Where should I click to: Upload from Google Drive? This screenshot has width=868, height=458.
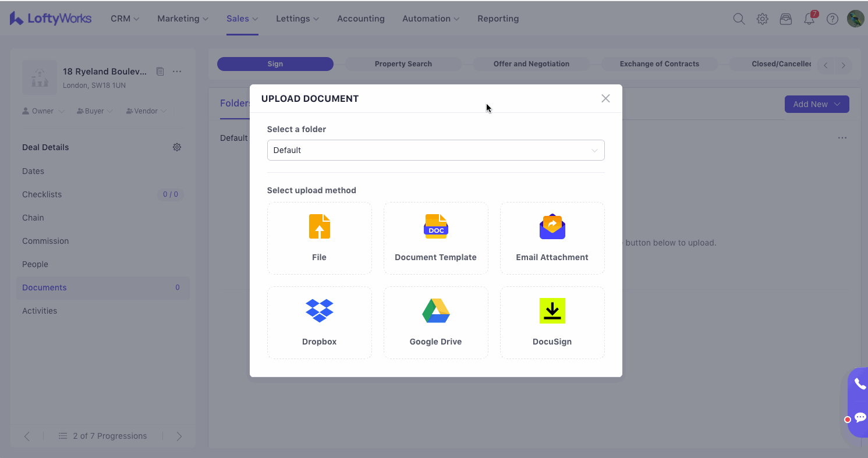[435, 322]
